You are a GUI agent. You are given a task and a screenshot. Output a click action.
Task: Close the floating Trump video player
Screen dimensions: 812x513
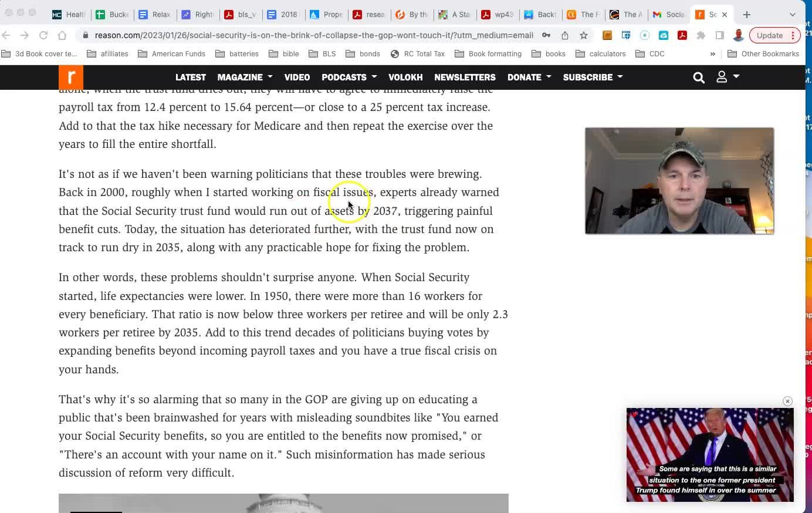787,401
